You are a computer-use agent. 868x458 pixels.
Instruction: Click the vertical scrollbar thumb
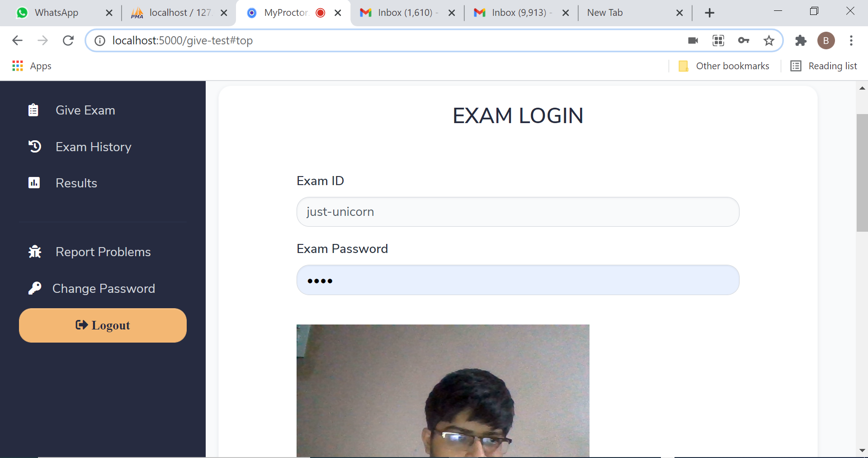tap(862, 173)
